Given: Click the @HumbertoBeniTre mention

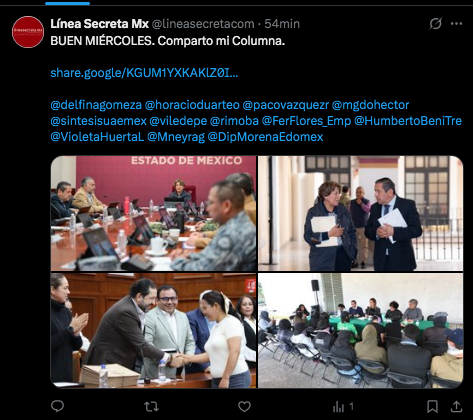Looking at the screenshot, I should (x=408, y=121).
